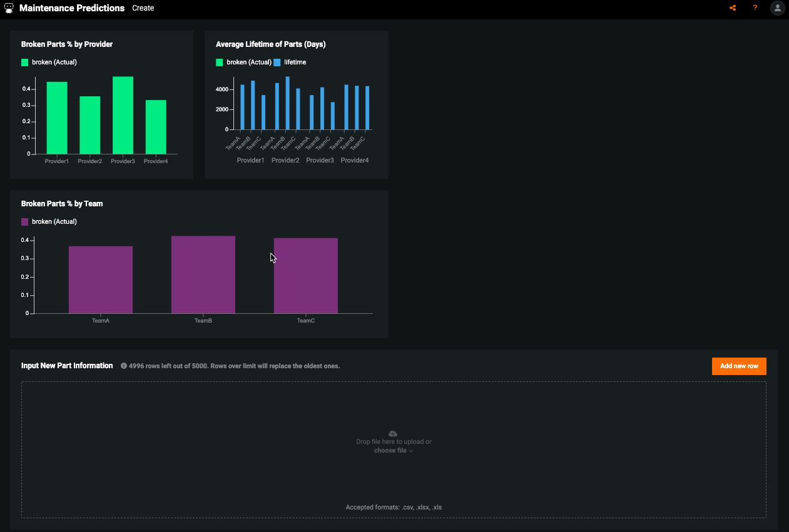Click the accepted formats text in the drop zone
Image resolution: width=789 pixels, height=532 pixels.
[394, 507]
